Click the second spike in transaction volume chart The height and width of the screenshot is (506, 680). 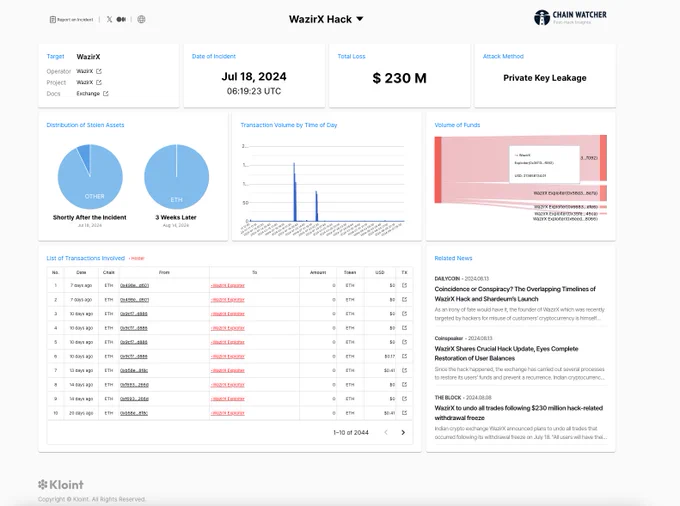(x=317, y=206)
